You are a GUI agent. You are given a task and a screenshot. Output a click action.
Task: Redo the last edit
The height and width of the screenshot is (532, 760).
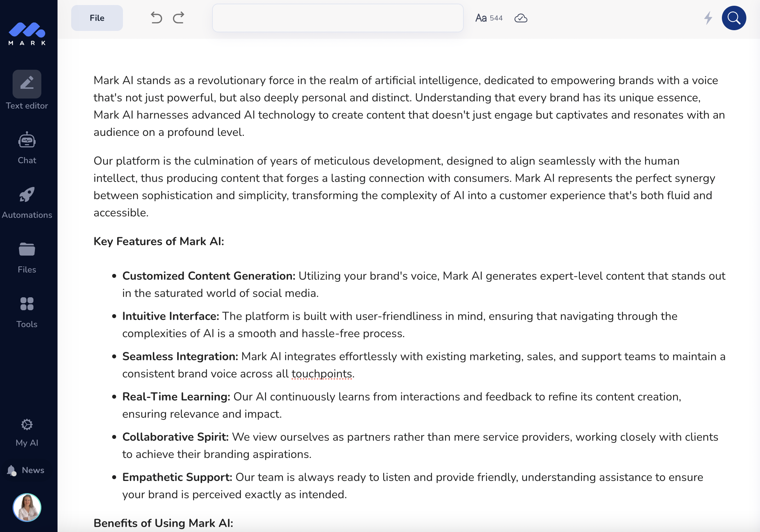click(179, 18)
